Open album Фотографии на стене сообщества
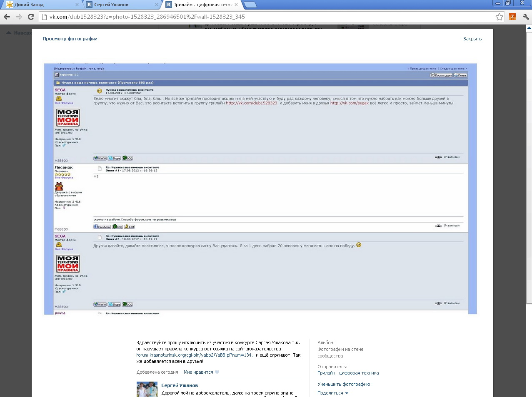The width and height of the screenshot is (532, 397). point(340,352)
